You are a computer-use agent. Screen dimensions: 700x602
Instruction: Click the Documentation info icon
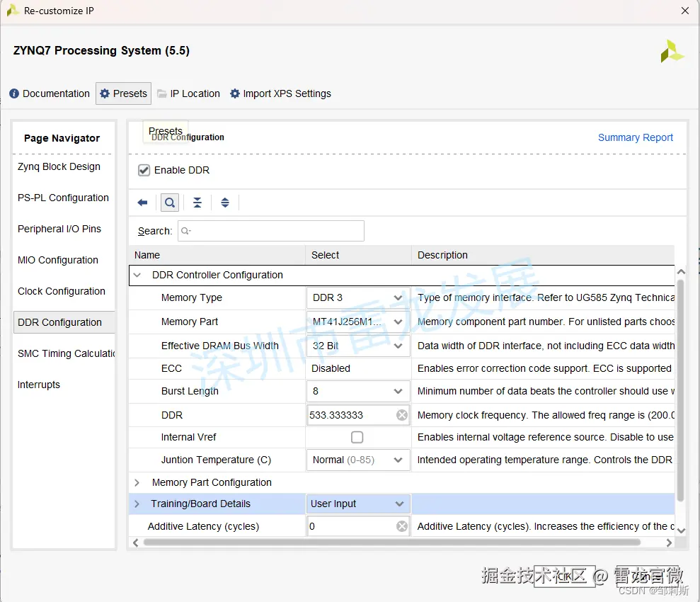14,93
